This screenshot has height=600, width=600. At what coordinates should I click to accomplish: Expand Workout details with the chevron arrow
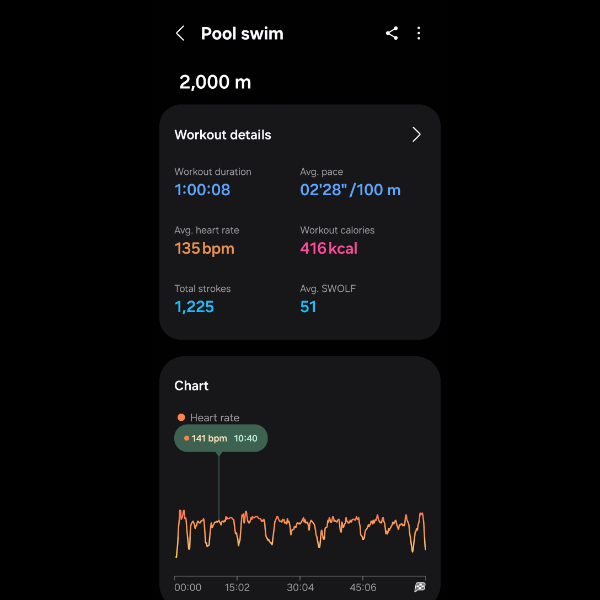click(416, 135)
